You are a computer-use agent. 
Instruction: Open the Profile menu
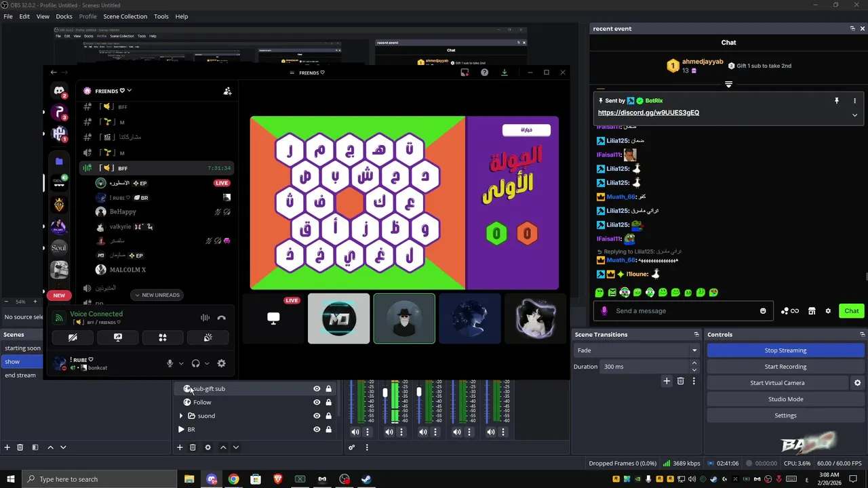[x=88, y=16]
